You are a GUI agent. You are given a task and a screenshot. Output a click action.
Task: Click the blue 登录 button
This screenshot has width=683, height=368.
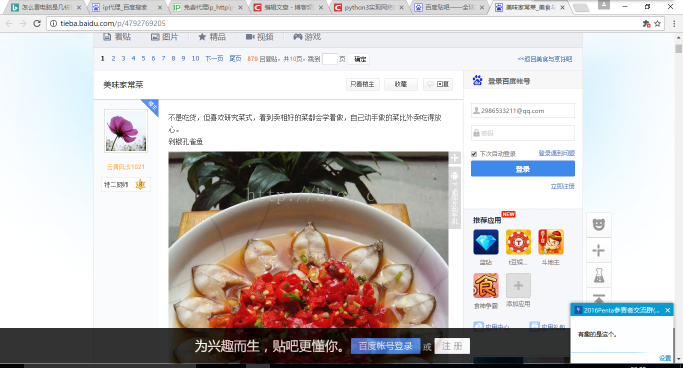tap(523, 169)
